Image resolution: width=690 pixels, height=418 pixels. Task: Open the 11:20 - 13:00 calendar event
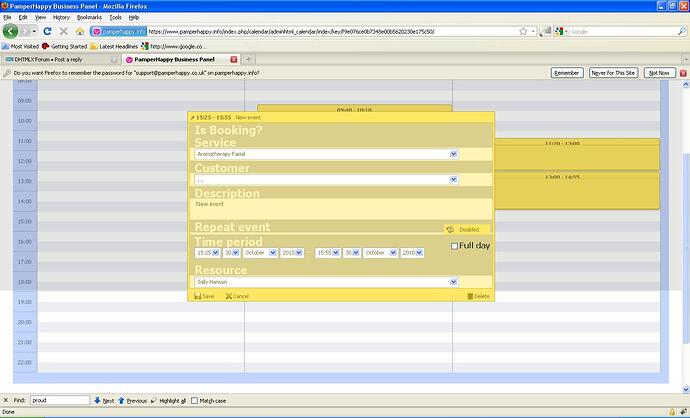coord(577,154)
